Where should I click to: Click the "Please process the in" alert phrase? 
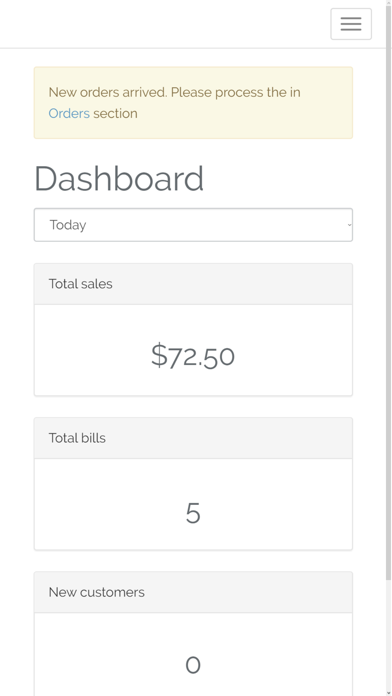coord(236,92)
